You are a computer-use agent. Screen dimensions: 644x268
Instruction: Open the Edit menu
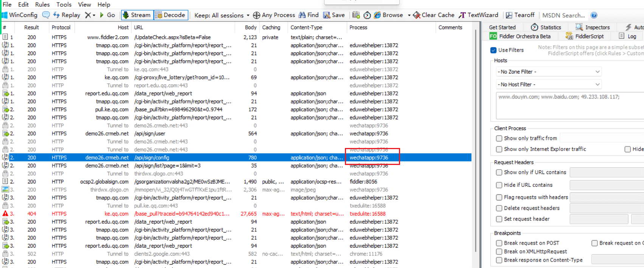(x=23, y=5)
